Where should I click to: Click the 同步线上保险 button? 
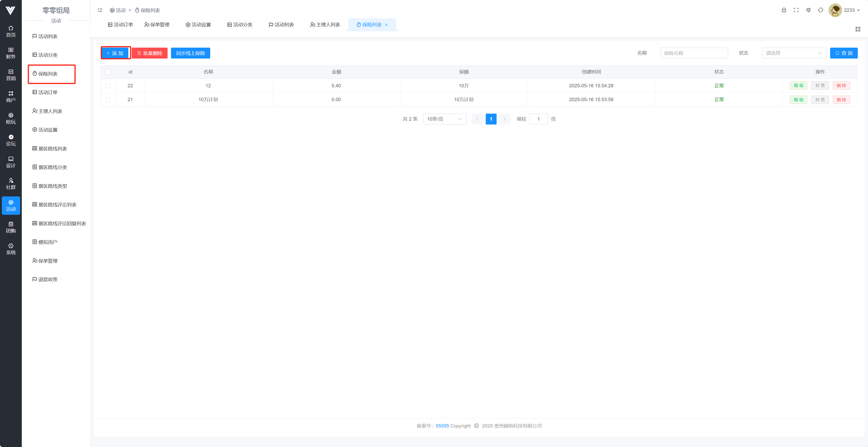pos(190,53)
